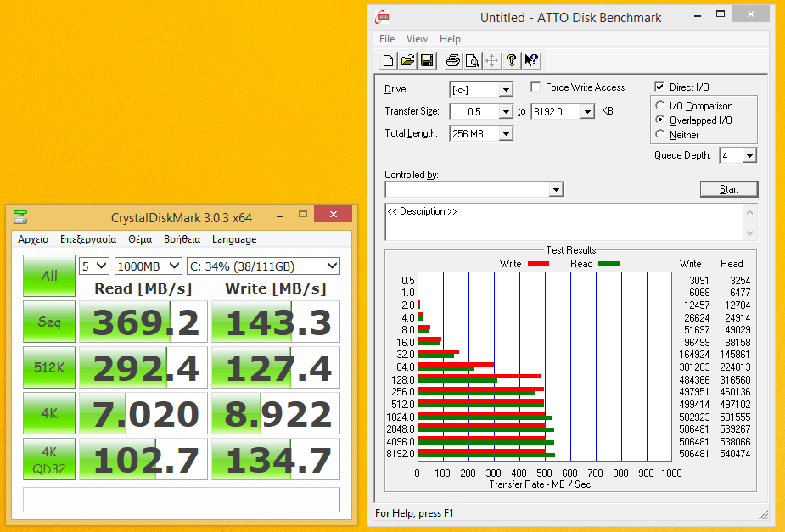This screenshot has height=532, width=785.
Task: Click the 4K write value 8.922
Action: [x=276, y=413]
